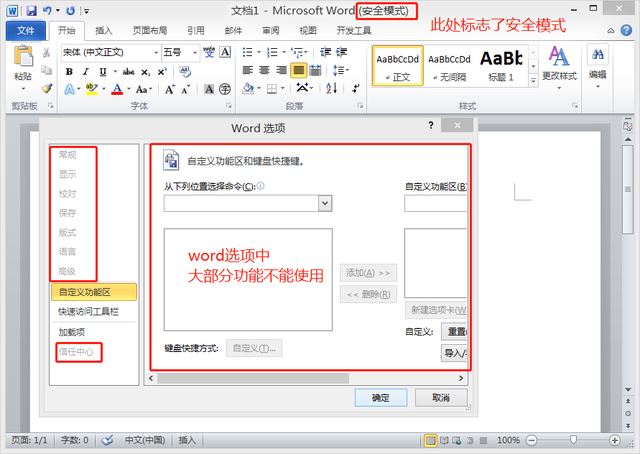
Task: Click the Multilevel List icon
Action: [298, 52]
